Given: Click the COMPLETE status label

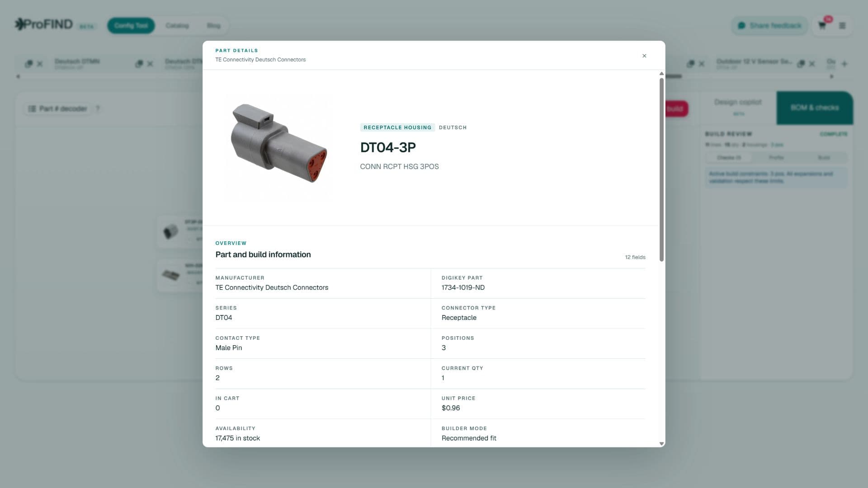Looking at the screenshot, I should 834,134.
